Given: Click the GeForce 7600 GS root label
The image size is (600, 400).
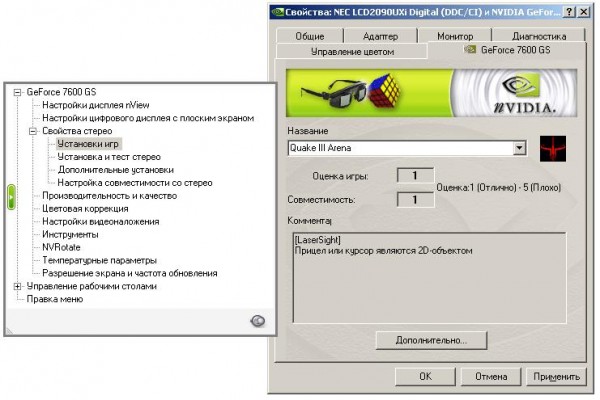Looking at the screenshot, I should pyautogui.click(x=61, y=92).
